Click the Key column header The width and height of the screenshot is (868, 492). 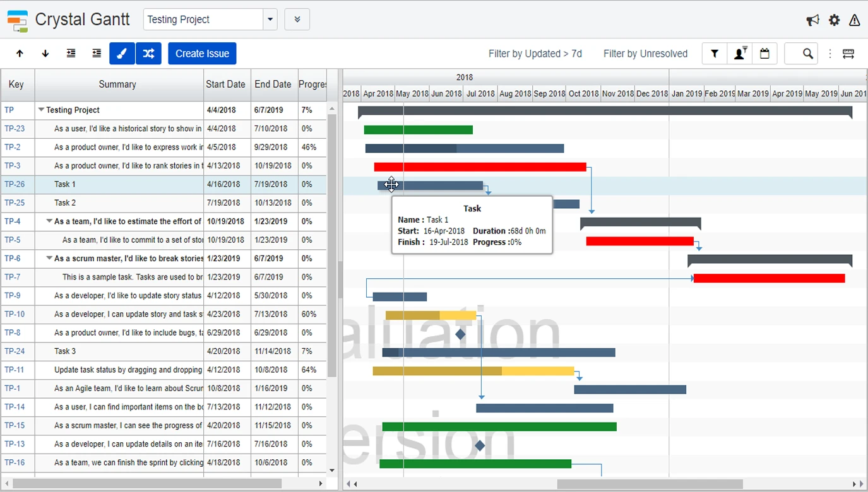pyautogui.click(x=16, y=85)
